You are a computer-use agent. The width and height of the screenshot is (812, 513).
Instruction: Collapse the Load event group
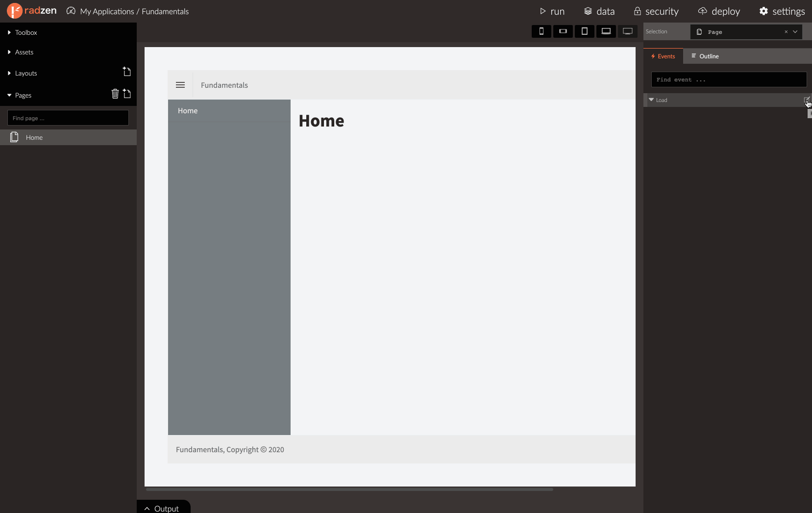(x=651, y=100)
